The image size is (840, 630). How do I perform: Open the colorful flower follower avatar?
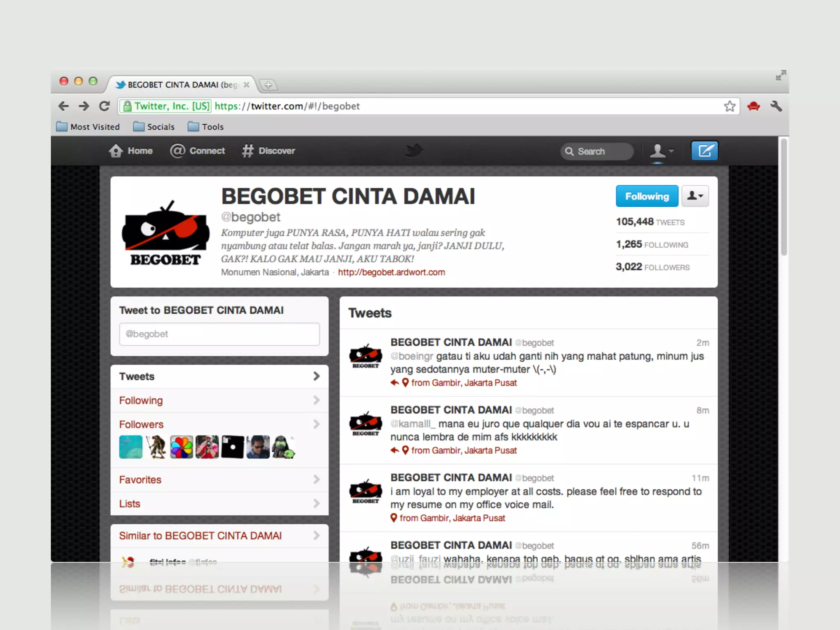coord(181,447)
